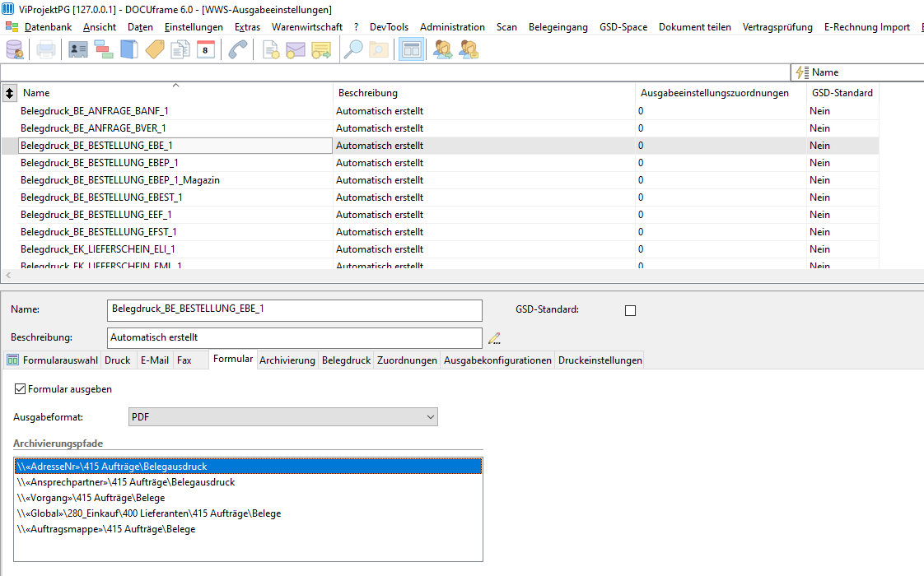Image resolution: width=924 pixels, height=576 pixels.
Task: Click the database user toolbar icon
Action: [x=15, y=49]
